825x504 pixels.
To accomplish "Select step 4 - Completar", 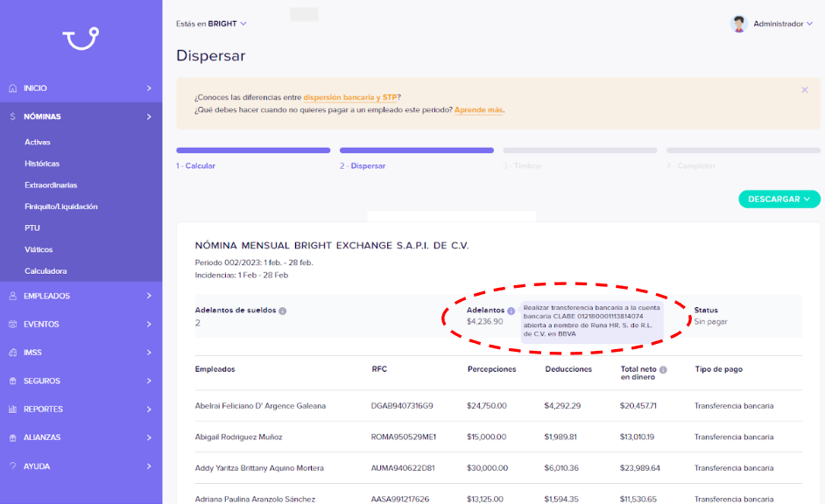I will (x=691, y=166).
